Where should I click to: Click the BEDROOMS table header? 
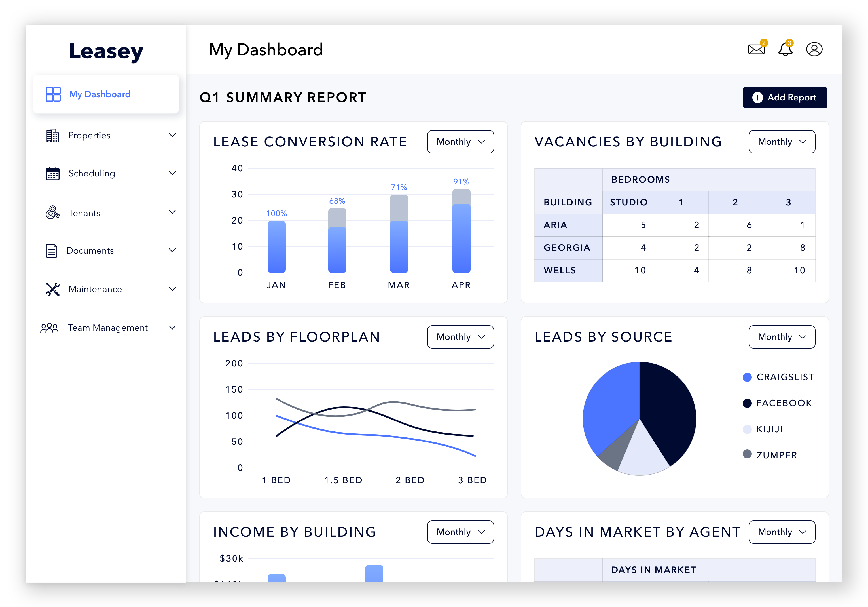[709, 180]
